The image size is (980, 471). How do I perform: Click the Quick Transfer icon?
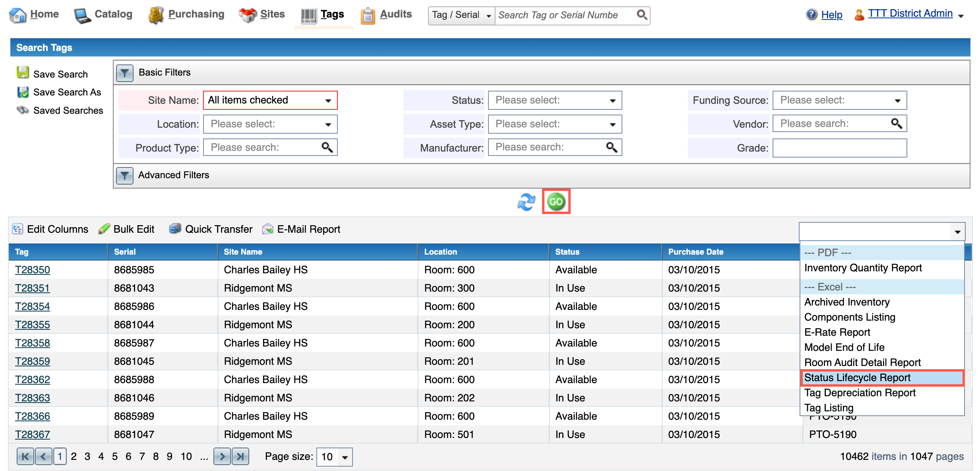175,229
